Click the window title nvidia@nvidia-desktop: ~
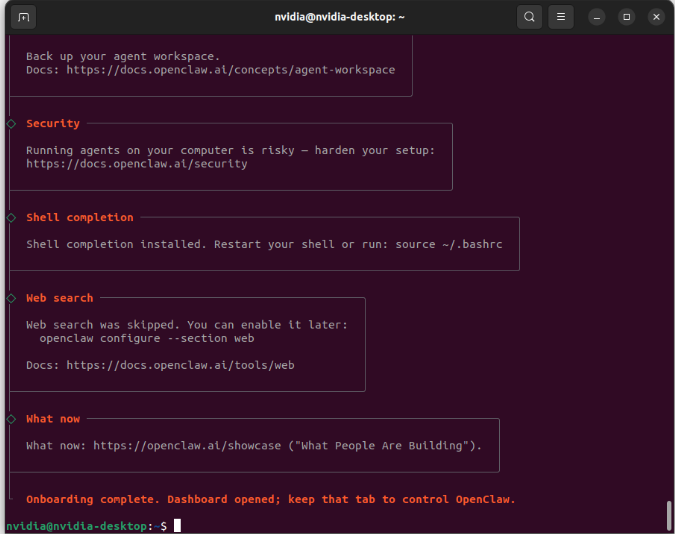This screenshot has width=675, height=534. [339, 17]
